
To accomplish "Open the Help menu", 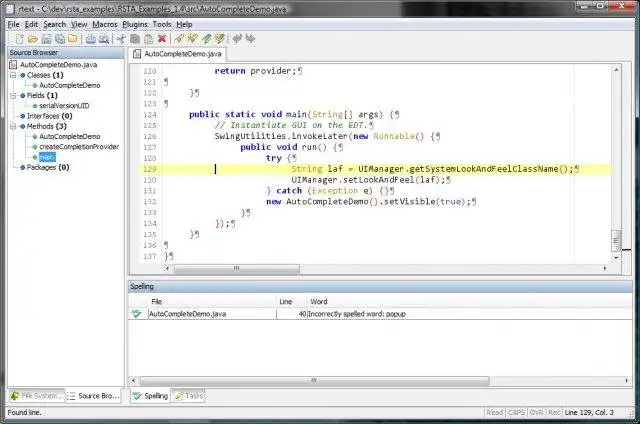I will click(184, 24).
